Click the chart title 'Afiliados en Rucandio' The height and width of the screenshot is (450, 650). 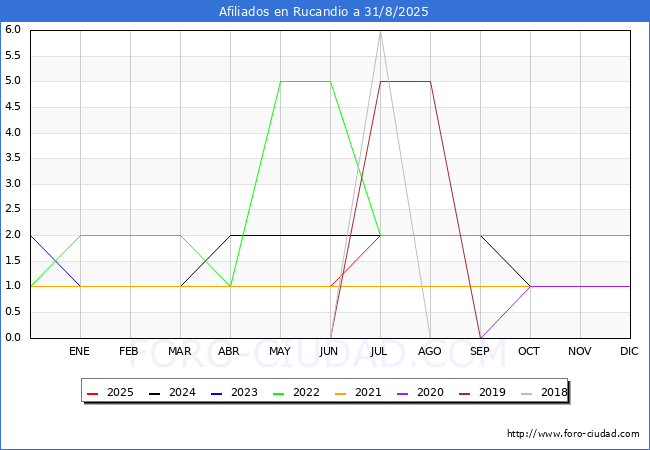pyautogui.click(x=325, y=12)
